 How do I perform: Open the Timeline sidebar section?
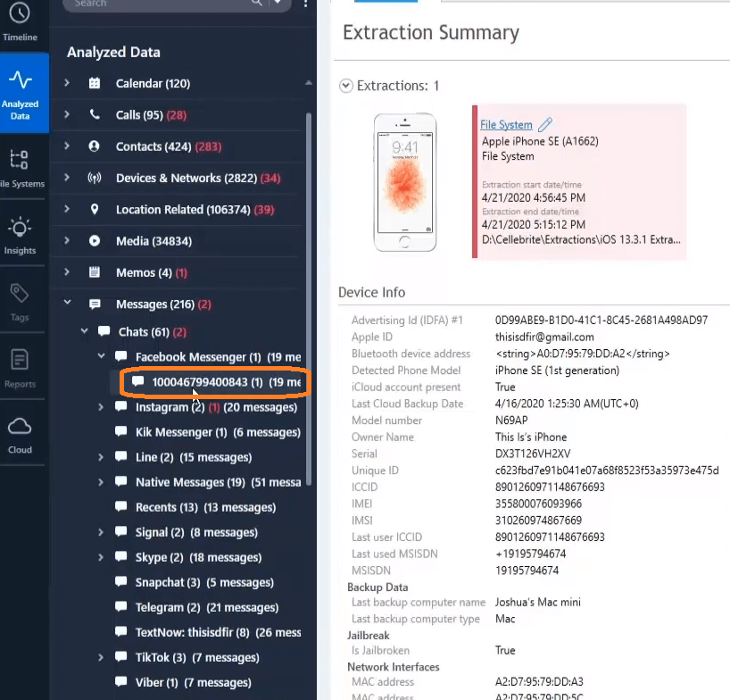pos(20,22)
